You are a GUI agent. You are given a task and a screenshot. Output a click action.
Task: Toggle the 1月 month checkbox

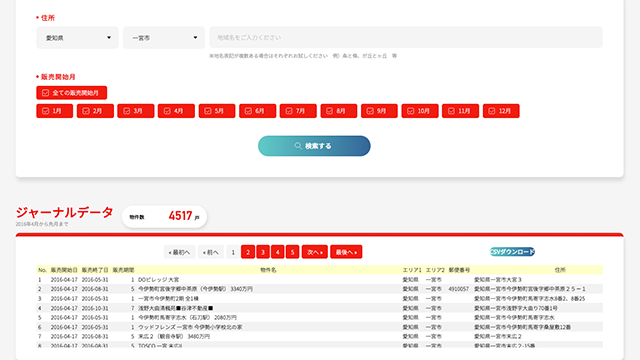(54, 111)
